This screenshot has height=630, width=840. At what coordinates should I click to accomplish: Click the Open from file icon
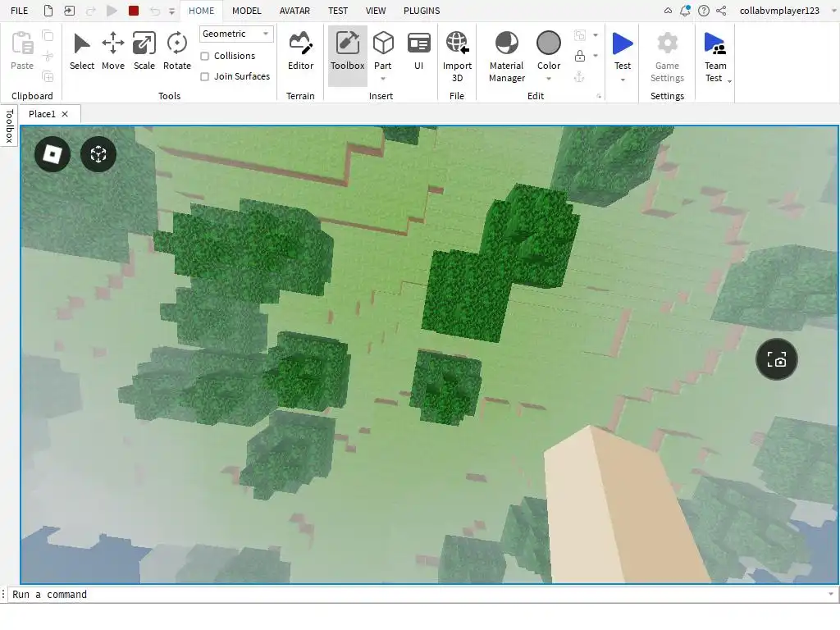(69, 11)
